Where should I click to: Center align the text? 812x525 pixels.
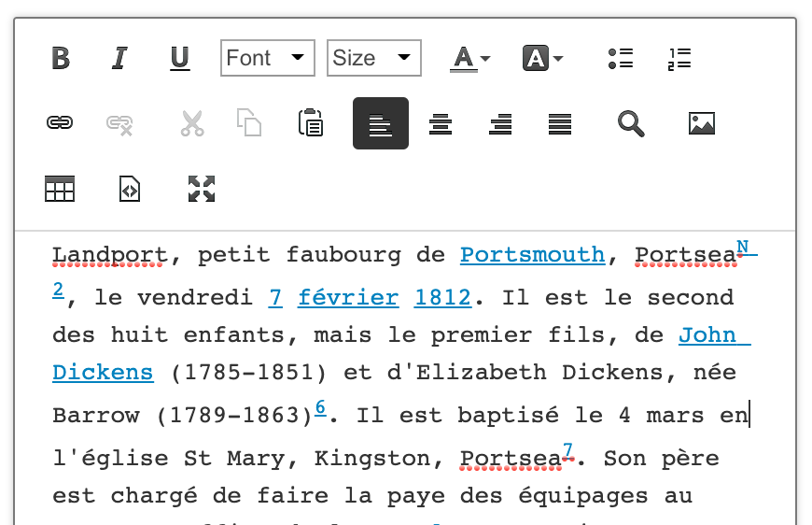click(x=441, y=123)
